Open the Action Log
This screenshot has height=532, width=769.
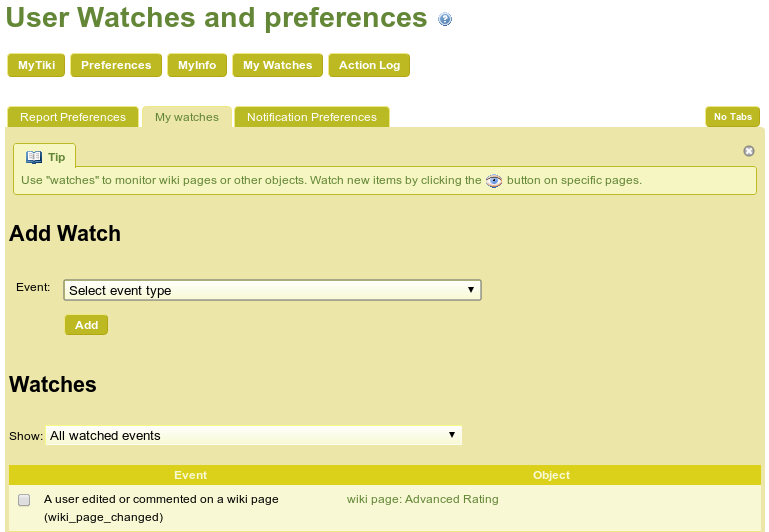point(369,65)
